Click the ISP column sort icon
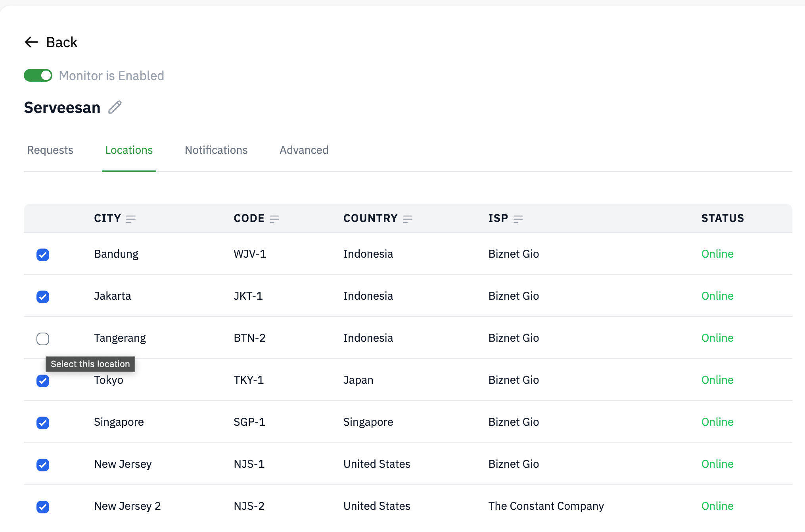Image resolution: width=805 pixels, height=532 pixels. (518, 219)
